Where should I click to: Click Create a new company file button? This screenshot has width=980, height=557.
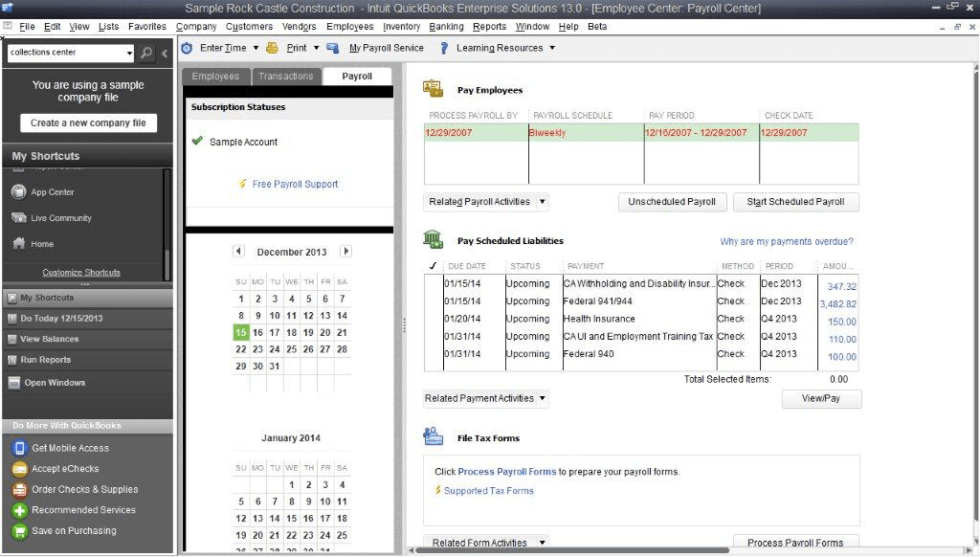point(88,123)
